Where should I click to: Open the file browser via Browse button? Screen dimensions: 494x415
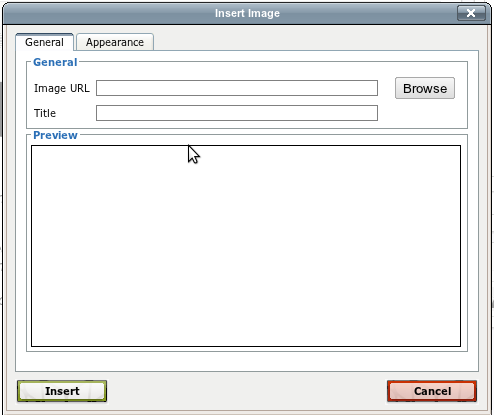tap(425, 88)
